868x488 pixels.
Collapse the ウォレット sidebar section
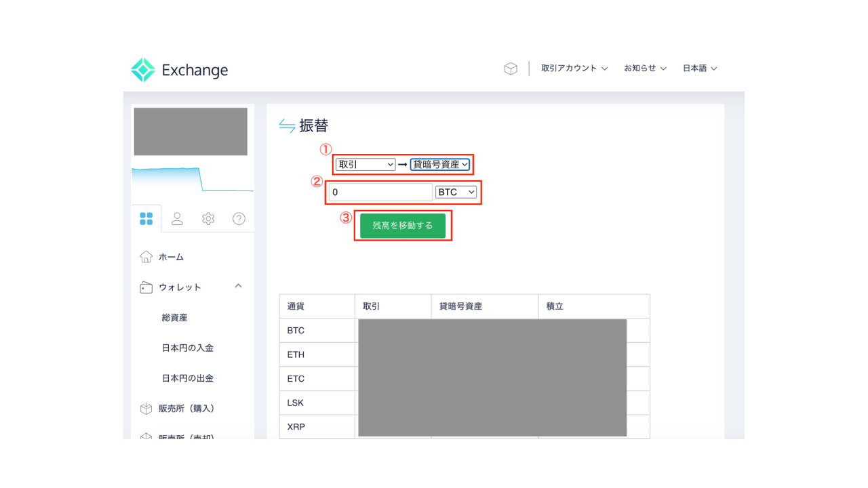point(238,286)
